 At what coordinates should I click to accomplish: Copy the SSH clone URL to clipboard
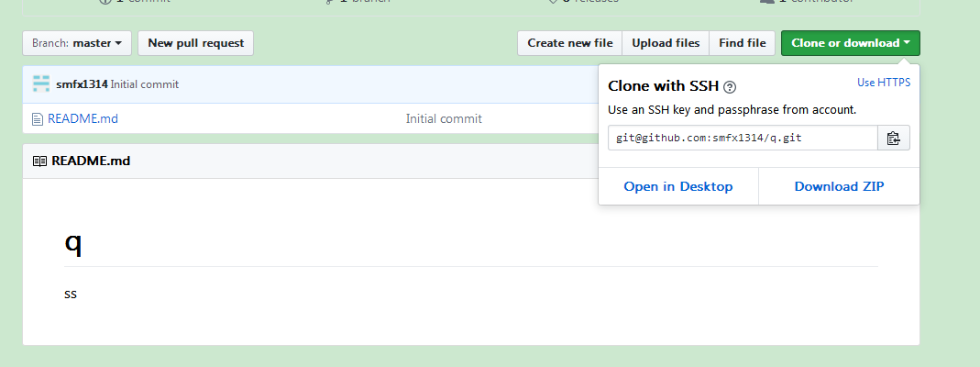click(x=893, y=139)
